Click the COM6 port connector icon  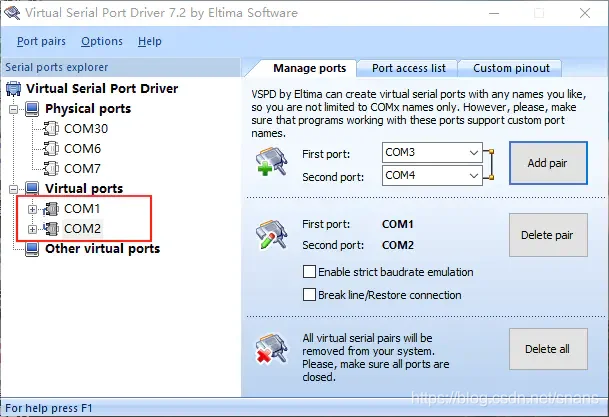pos(51,148)
